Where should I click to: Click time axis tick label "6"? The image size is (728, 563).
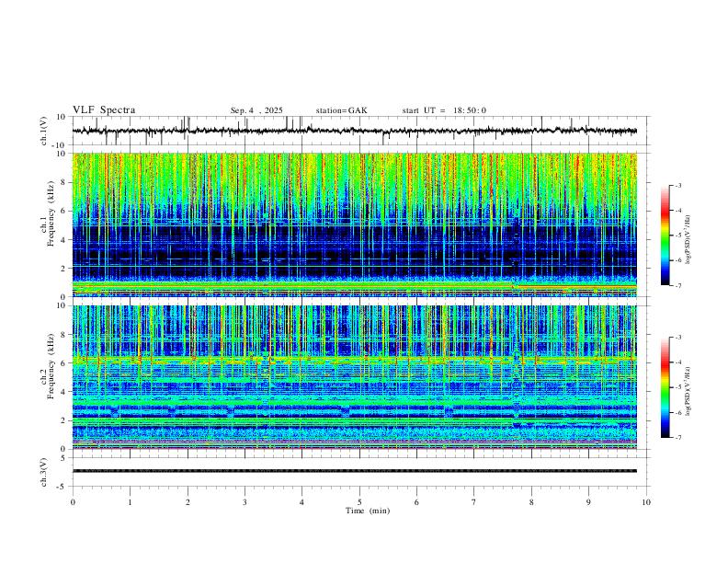click(x=416, y=502)
